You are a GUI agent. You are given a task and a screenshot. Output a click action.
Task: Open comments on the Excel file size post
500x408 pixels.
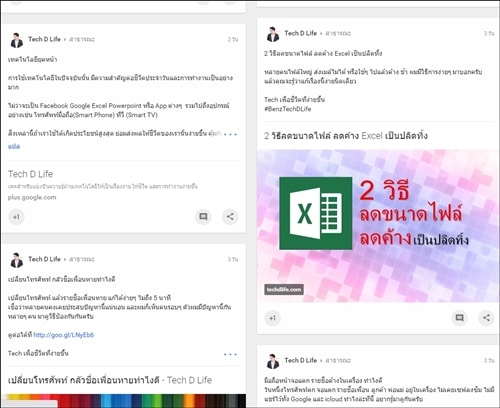(459, 318)
